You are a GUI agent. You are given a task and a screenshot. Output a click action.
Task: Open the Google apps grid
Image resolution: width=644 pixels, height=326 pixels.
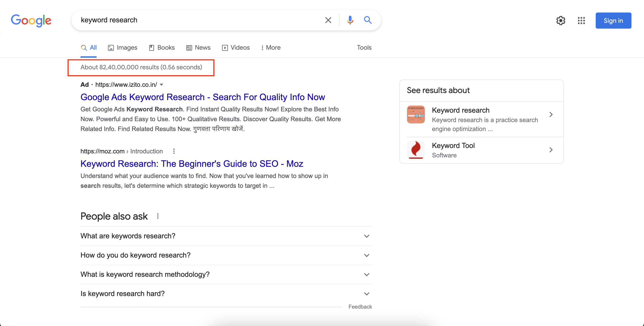coord(581,21)
